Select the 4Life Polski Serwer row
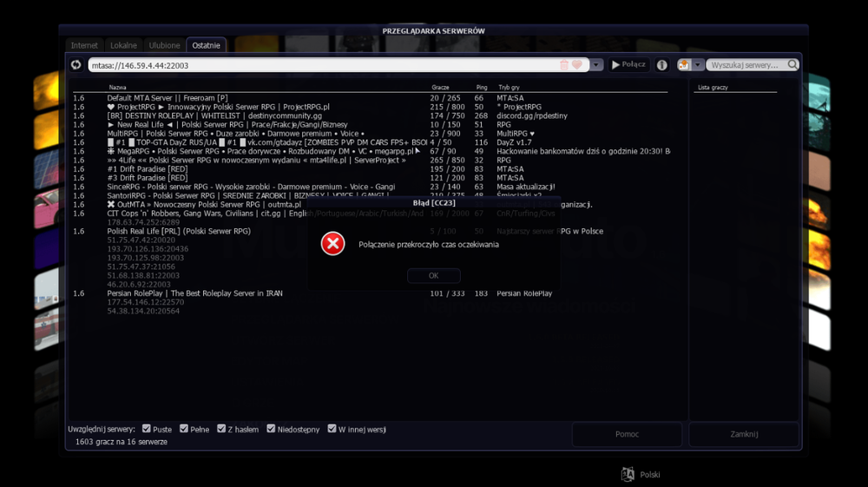868x487 pixels. [370, 160]
